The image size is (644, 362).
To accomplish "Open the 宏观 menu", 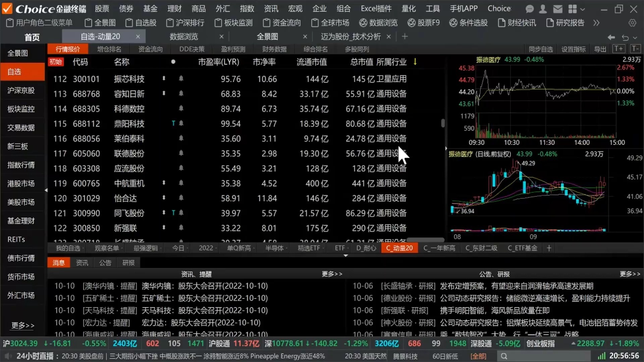I will [x=295, y=9].
